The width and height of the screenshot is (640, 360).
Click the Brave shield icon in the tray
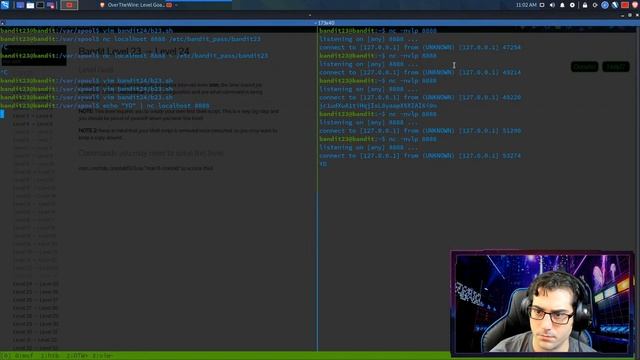click(x=635, y=5)
